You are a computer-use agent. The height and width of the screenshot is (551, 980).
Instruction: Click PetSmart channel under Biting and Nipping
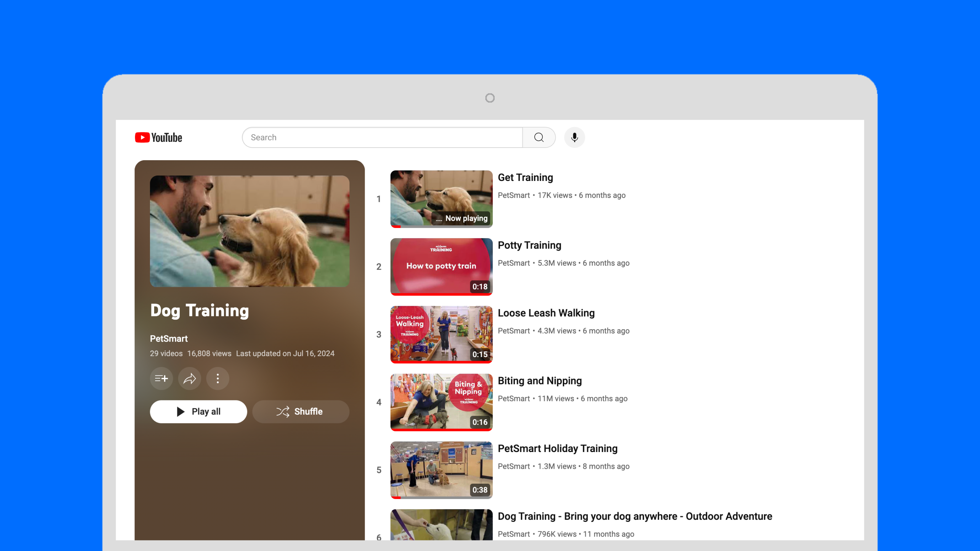513,398
